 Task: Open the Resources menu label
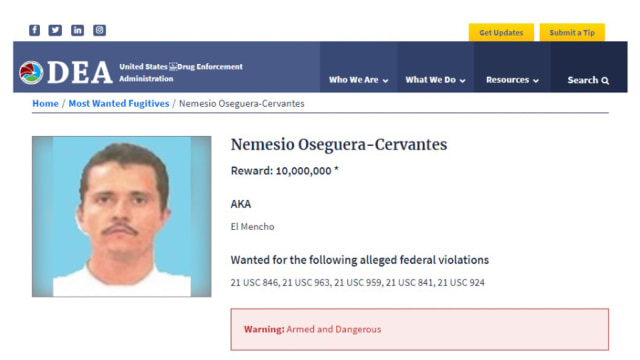pos(507,80)
